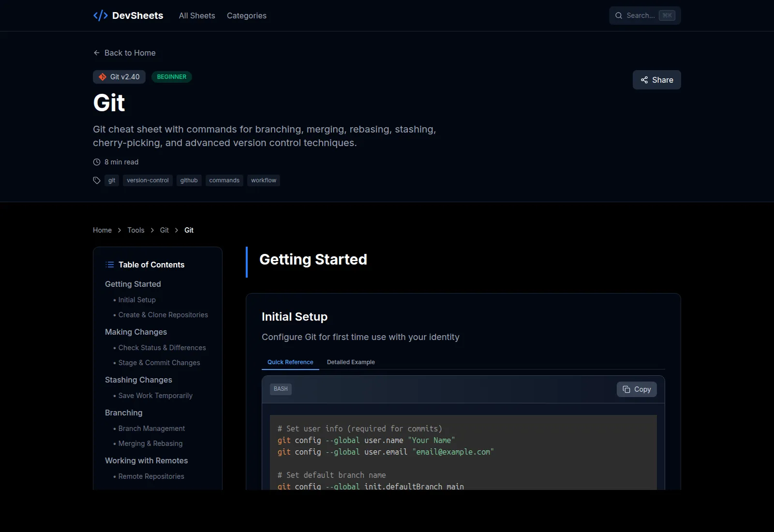This screenshot has width=774, height=532.
Task: Click the BEGINNER difficulty badge
Action: pos(172,77)
